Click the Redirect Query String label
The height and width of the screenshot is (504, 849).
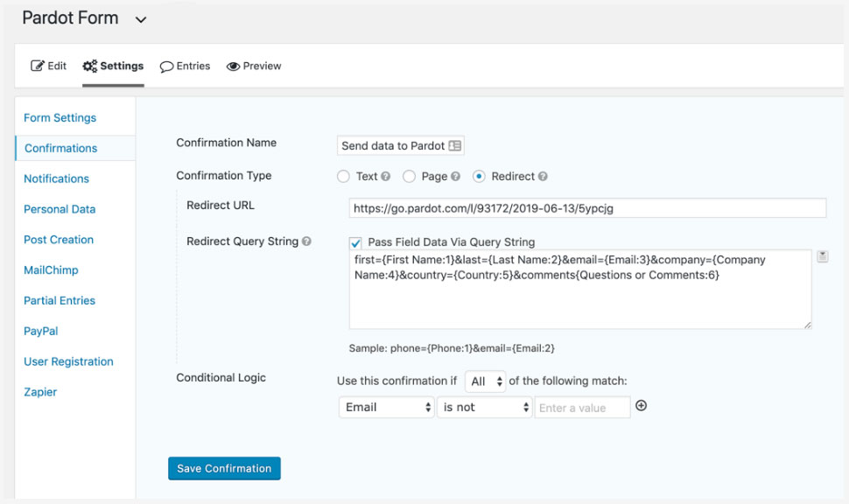(242, 241)
